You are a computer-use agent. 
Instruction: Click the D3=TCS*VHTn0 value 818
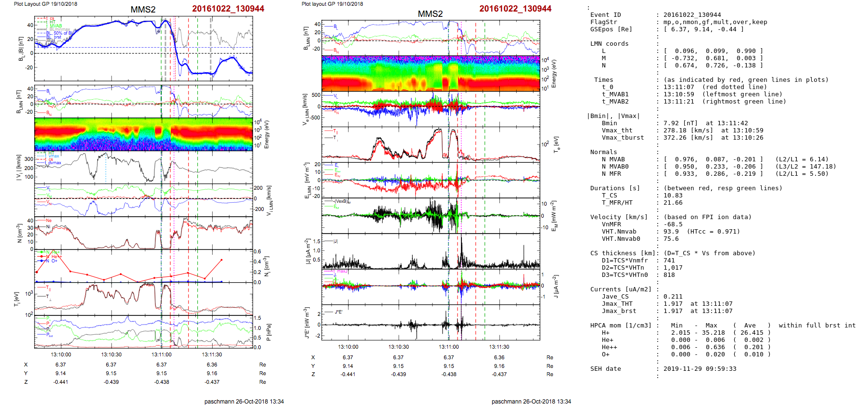(x=669, y=275)
